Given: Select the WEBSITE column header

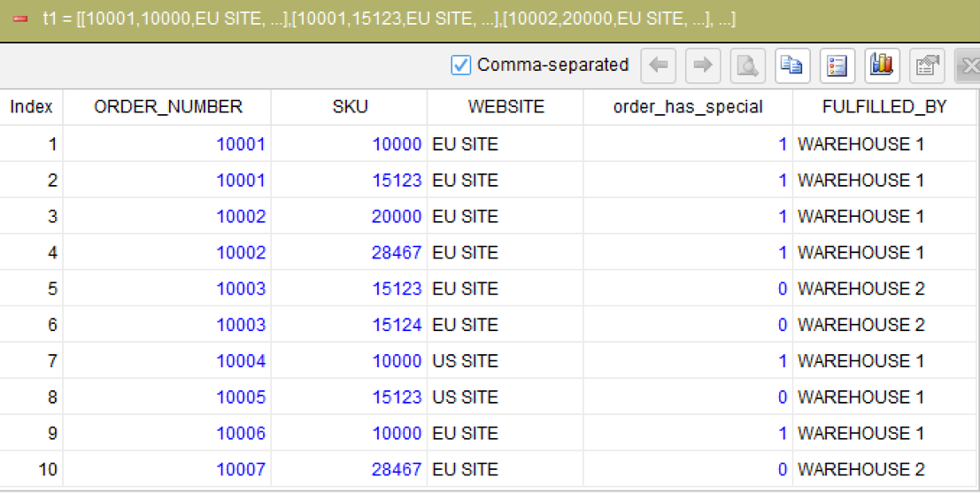Looking at the screenshot, I should [x=505, y=107].
